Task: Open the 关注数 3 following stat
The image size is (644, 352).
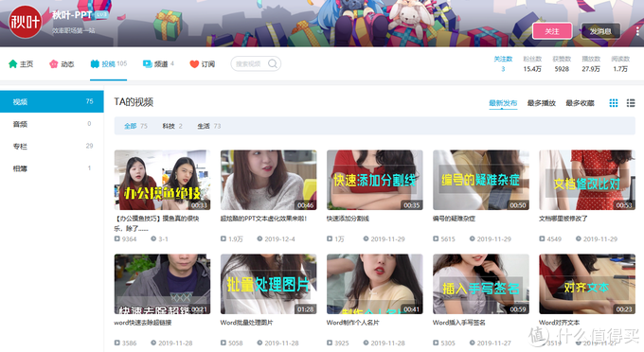Action: [503, 64]
